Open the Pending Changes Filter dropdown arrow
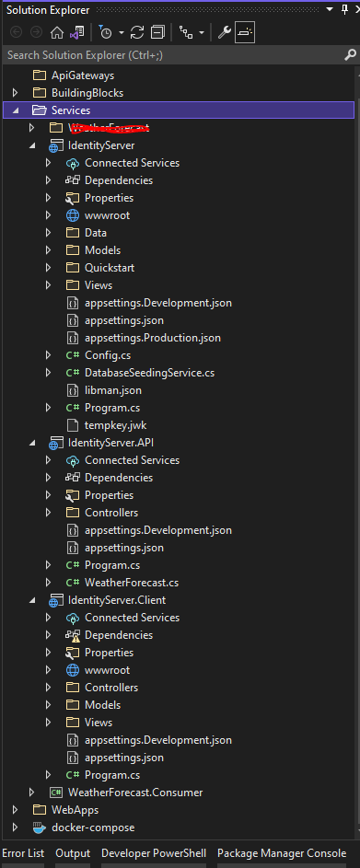This screenshot has height=868, width=360. coord(121,33)
